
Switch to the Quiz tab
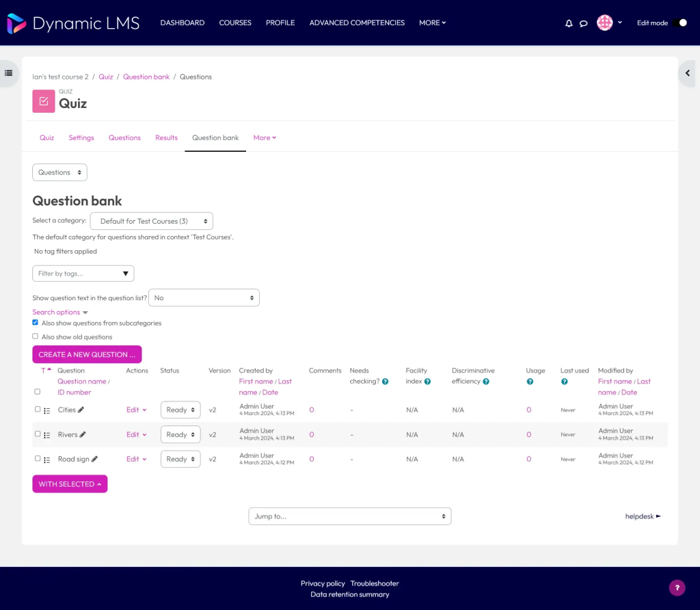(47, 137)
